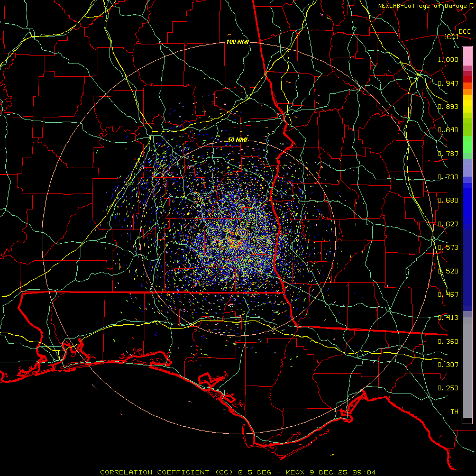Click the red segment of the color bar

click(x=467, y=79)
